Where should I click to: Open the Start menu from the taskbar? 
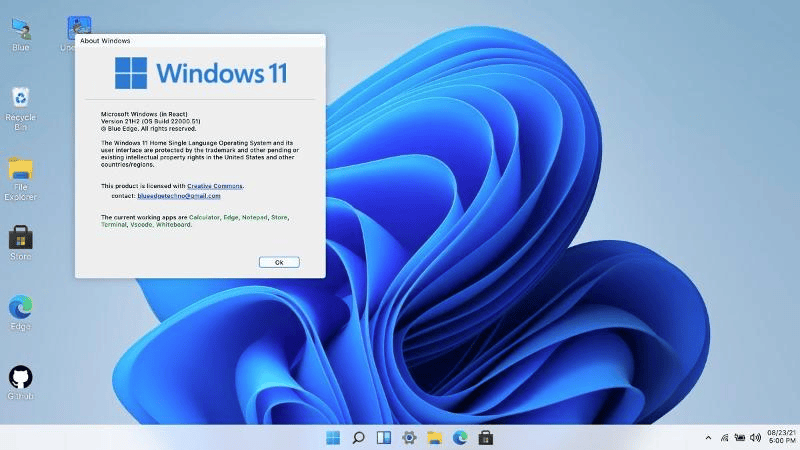tap(332, 438)
